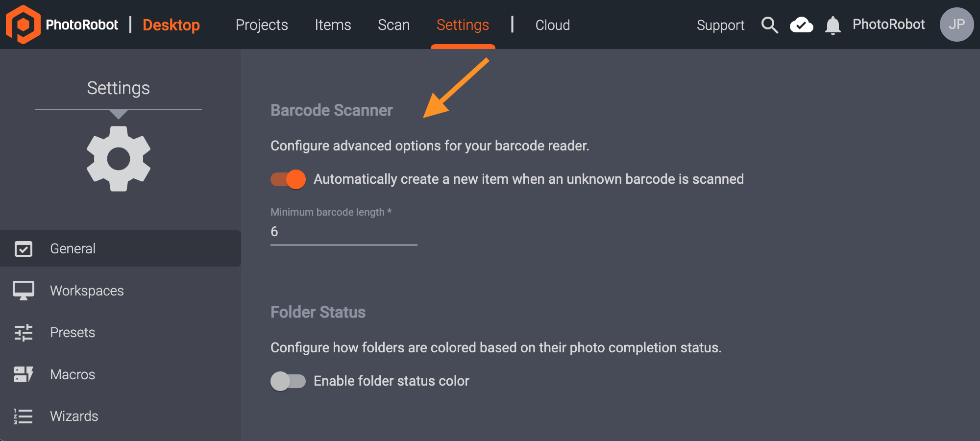
Task: Click the cloud sync status icon
Action: pos(801,25)
